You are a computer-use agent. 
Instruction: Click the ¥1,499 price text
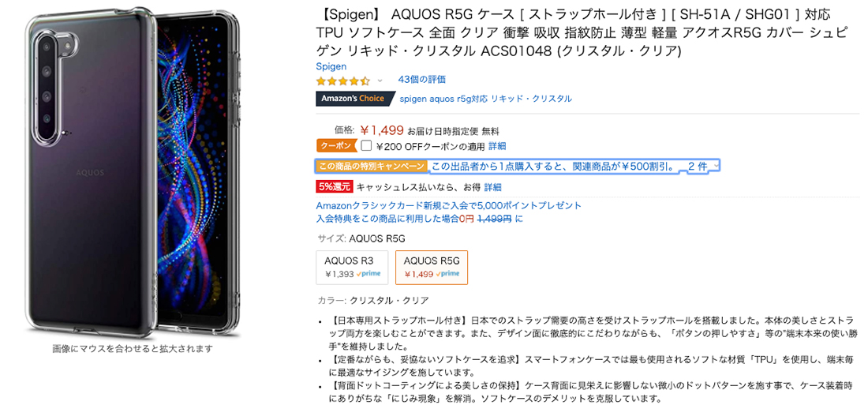click(x=381, y=131)
